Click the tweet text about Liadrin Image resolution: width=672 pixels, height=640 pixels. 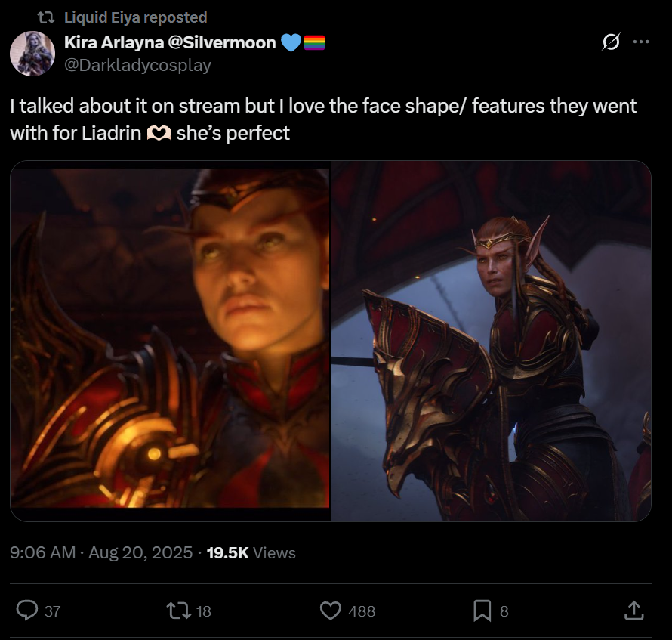pyautogui.click(x=323, y=119)
